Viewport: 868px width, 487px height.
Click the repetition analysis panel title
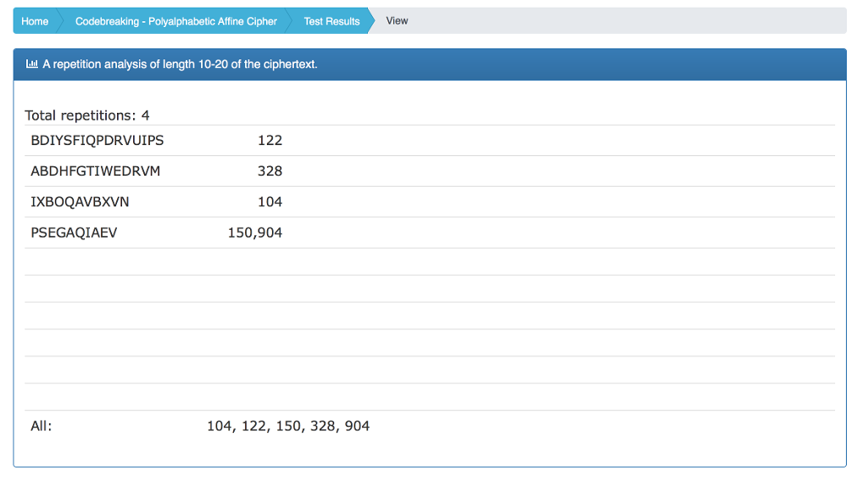(x=180, y=64)
